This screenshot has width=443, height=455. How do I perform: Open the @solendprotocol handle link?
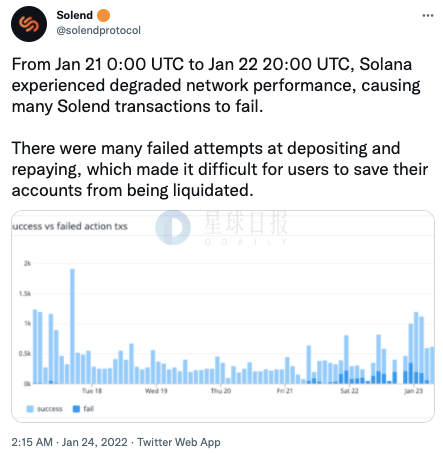point(99,30)
